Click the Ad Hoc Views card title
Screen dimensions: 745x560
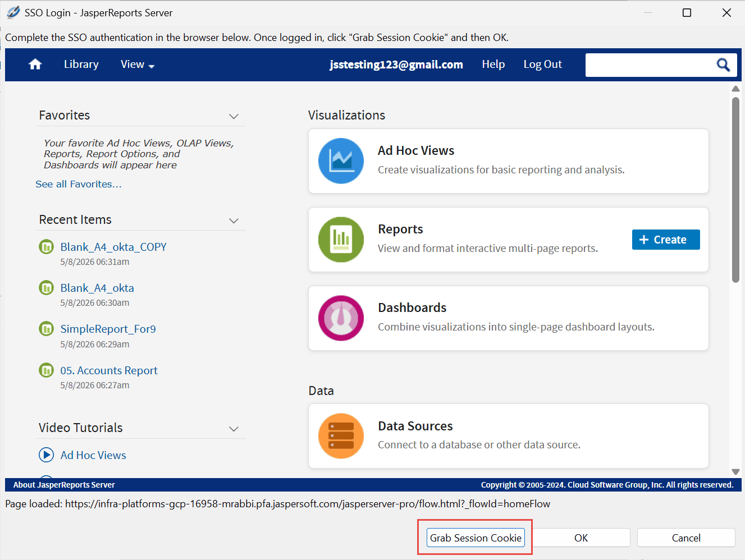point(416,150)
